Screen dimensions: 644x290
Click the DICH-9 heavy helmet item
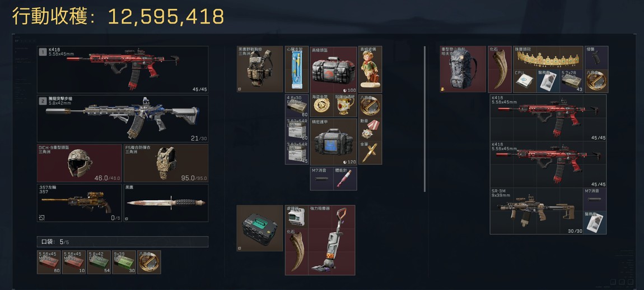[80, 163]
